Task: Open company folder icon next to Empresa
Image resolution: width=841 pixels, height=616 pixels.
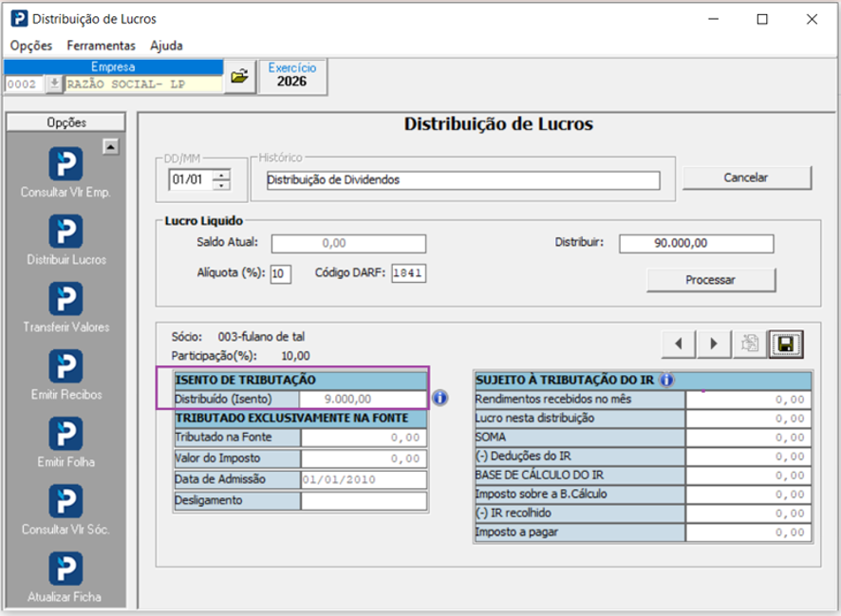Action: tap(240, 76)
